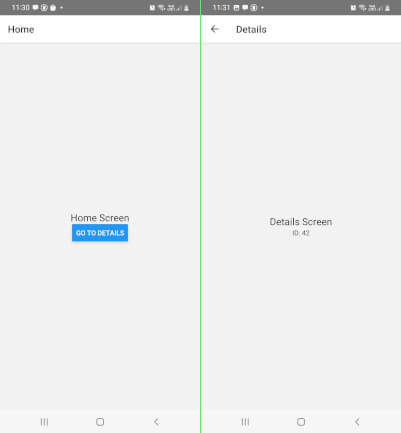Click the 'Home Screen' text

[x=100, y=218]
